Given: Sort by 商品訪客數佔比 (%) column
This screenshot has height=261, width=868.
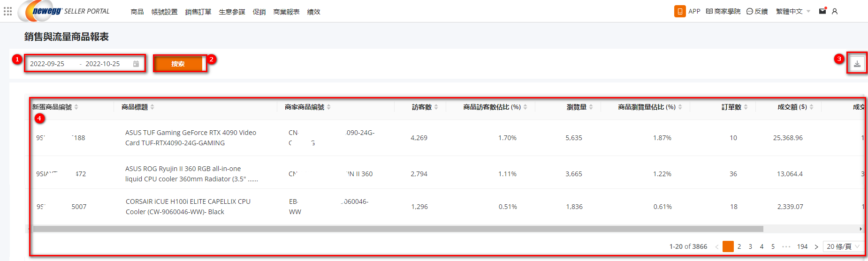Looking at the screenshot, I should tap(495, 107).
